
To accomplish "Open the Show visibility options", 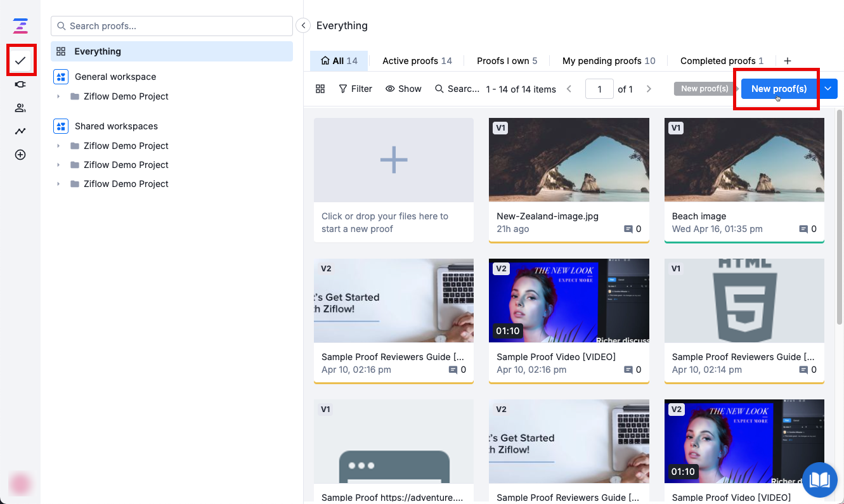I will [403, 89].
